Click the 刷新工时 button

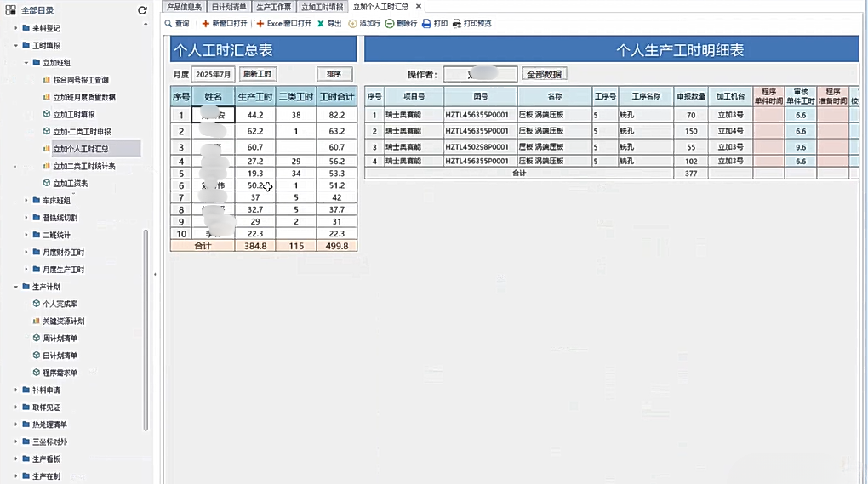(257, 74)
